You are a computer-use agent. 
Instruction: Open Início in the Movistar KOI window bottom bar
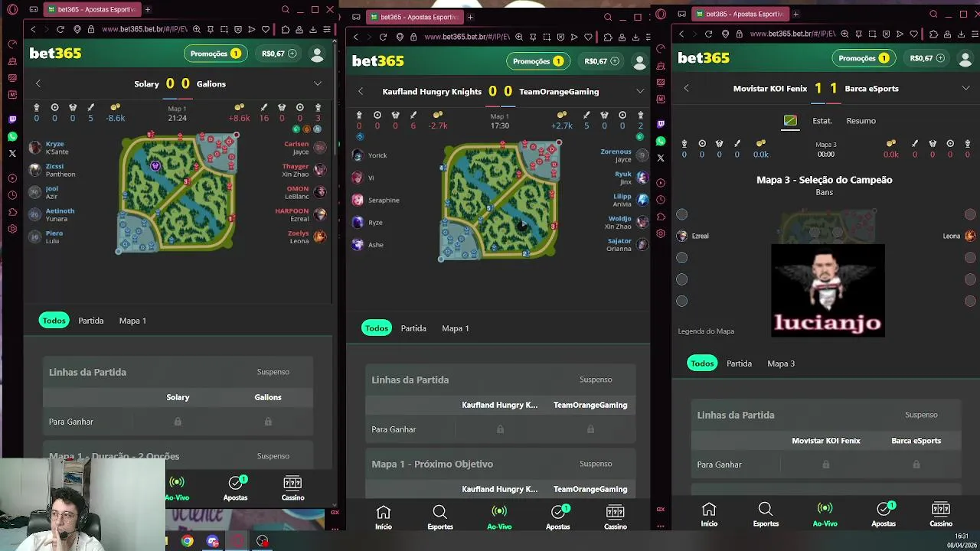pyautogui.click(x=709, y=514)
